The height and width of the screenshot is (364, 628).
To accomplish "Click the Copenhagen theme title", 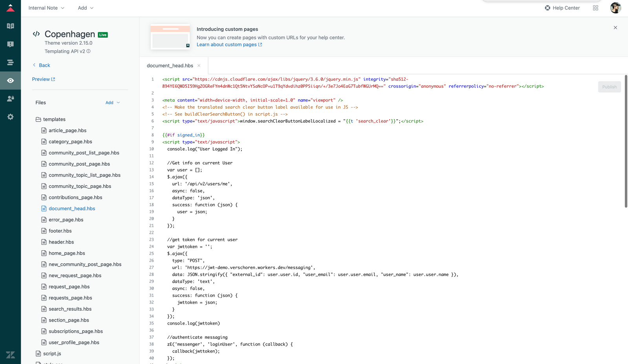I will coord(70,34).
